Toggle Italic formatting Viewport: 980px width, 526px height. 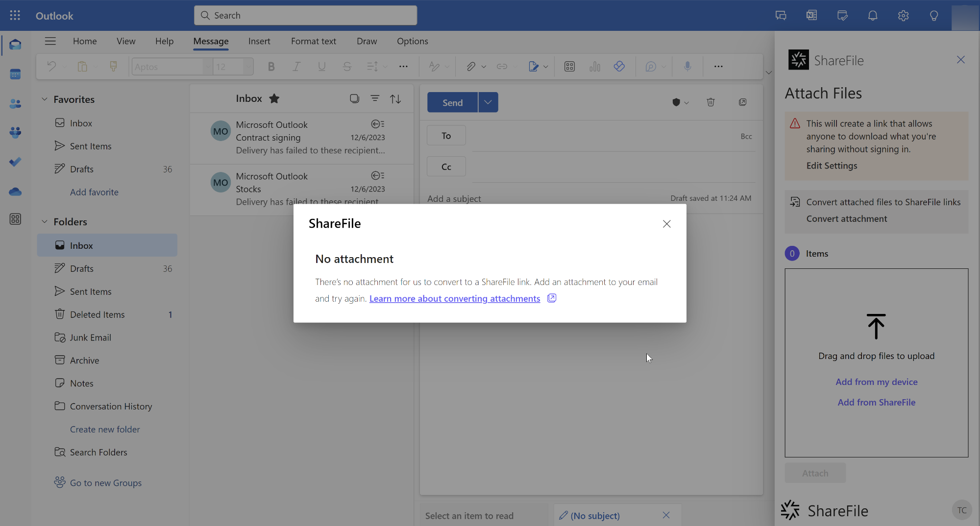pyautogui.click(x=296, y=67)
